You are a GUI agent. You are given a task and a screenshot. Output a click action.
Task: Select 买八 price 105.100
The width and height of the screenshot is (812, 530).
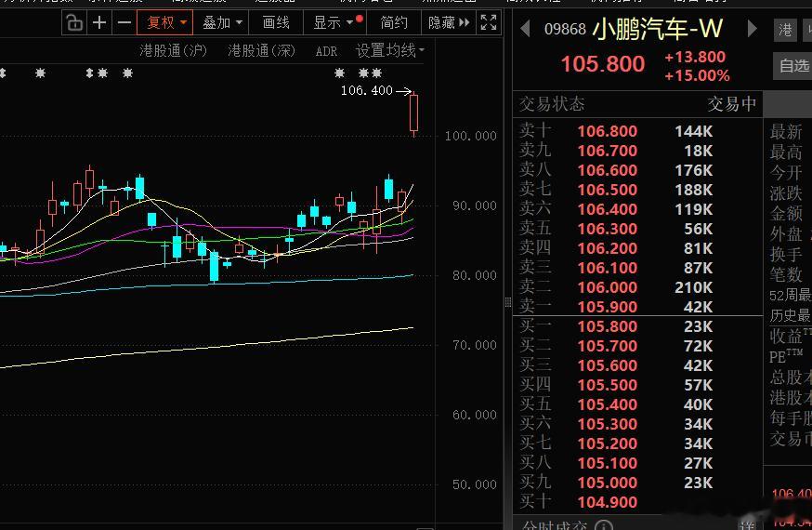click(608, 463)
